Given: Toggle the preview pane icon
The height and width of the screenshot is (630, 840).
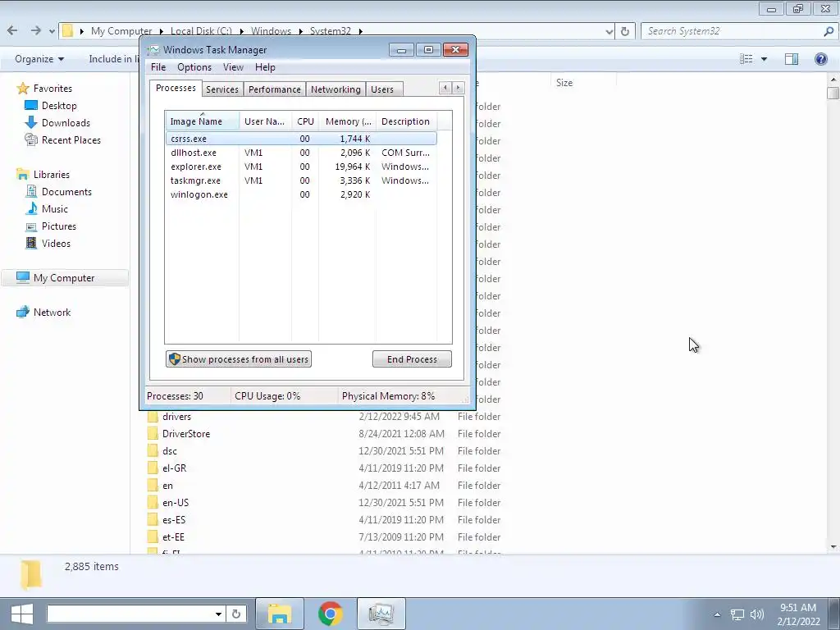Looking at the screenshot, I should tap(792, 59).
